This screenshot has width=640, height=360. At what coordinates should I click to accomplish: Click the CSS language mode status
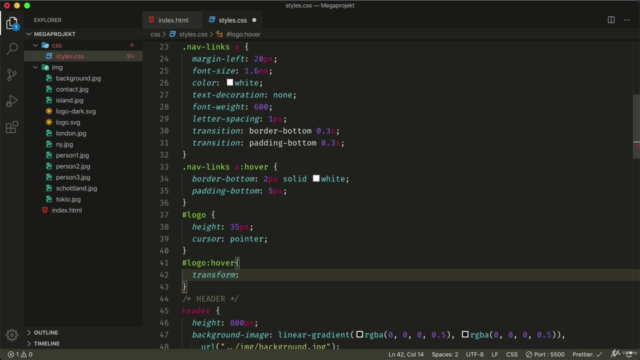(511, 354)
